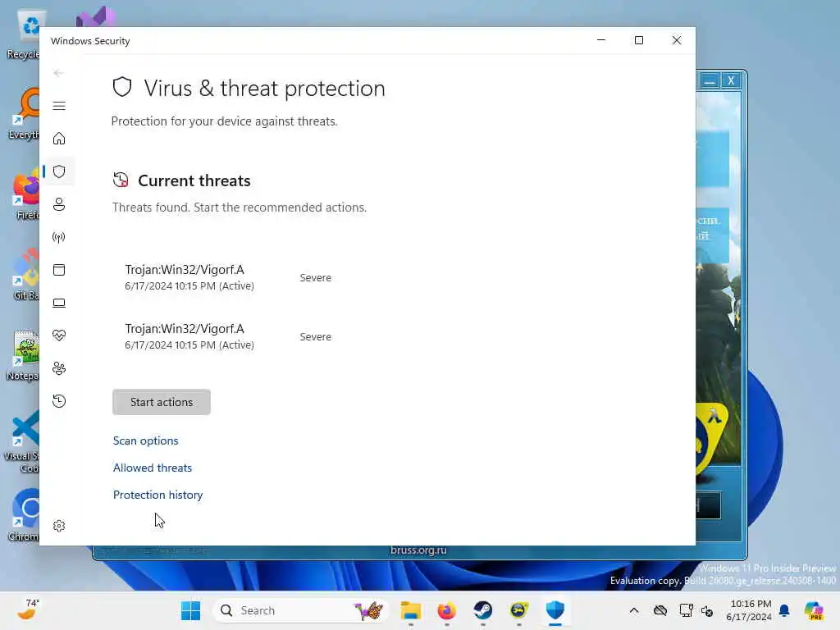Click the cloud sync tray icon
Screen dimensions: 840x630
coord(660,610)
